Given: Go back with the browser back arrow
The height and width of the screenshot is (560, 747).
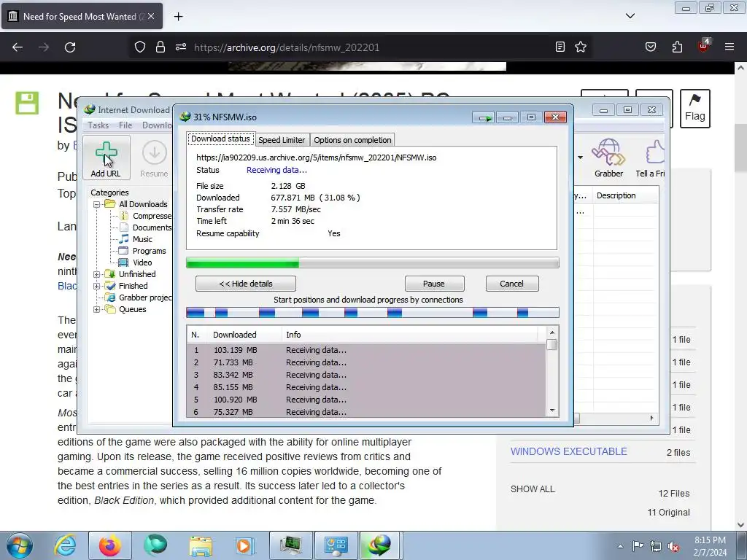Looking at the screenshot, I should coord(18,47).
